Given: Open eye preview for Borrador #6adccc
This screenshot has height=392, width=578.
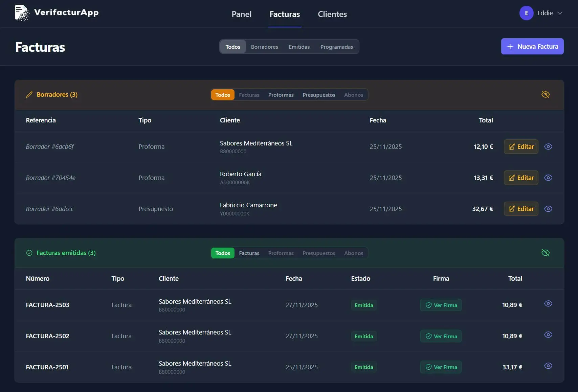Looking at the screenshot, I should [x=548, y=209].
